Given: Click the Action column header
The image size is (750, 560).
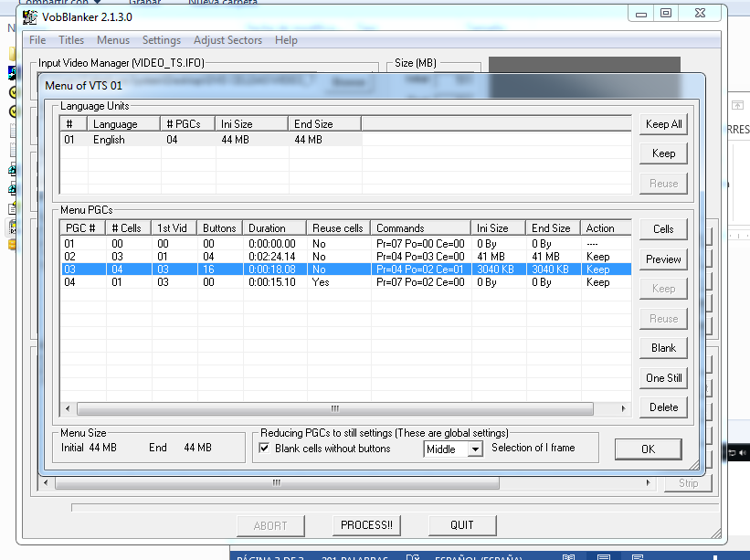Looking at the screenshot, I should (606, 228).
